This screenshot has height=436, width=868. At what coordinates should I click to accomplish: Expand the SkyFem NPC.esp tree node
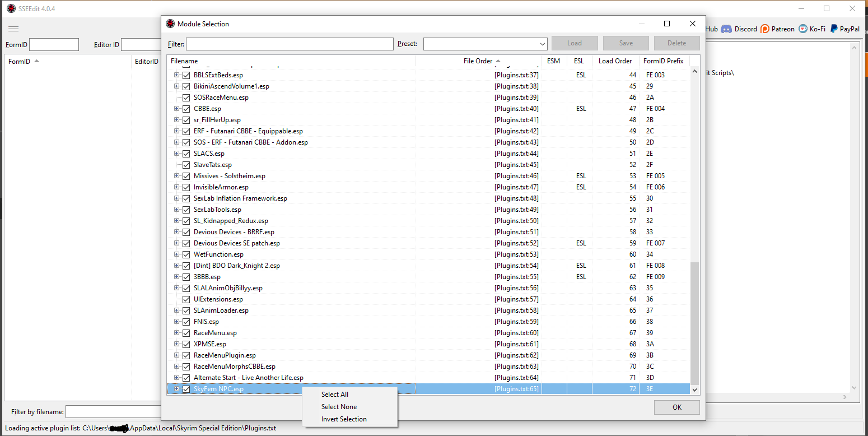click(x=176, y=389)
